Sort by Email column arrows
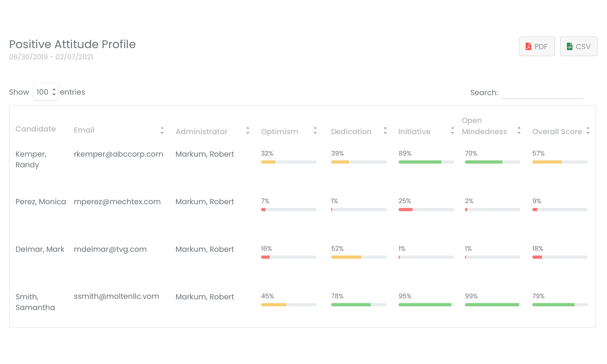Screen dimensions: 607x364 [x=162, y=130]
